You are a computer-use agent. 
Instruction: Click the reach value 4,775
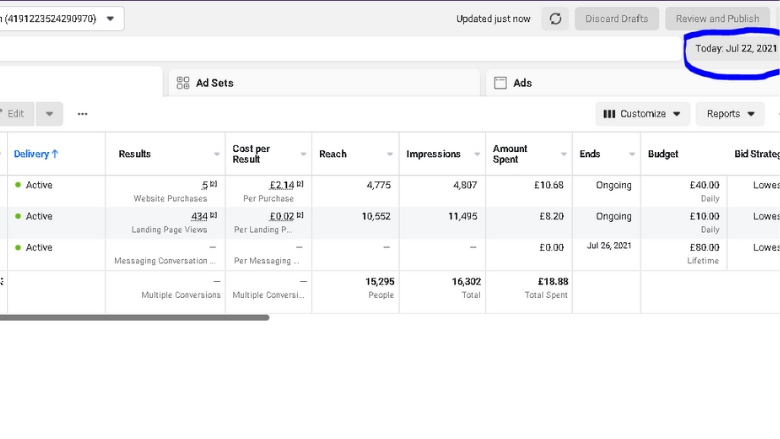pos(379,185)
